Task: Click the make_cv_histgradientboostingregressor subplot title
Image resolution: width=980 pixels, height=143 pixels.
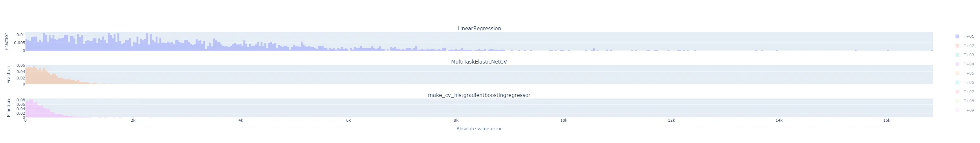Action: click(x=479, y=95)
